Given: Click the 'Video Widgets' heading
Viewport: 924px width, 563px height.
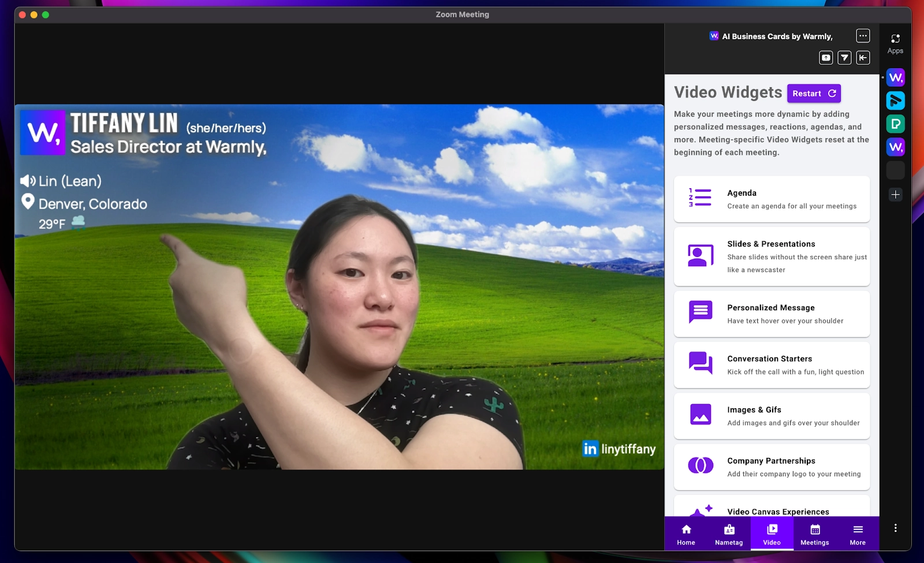Looking at the screenshot, I should [728, 92].
